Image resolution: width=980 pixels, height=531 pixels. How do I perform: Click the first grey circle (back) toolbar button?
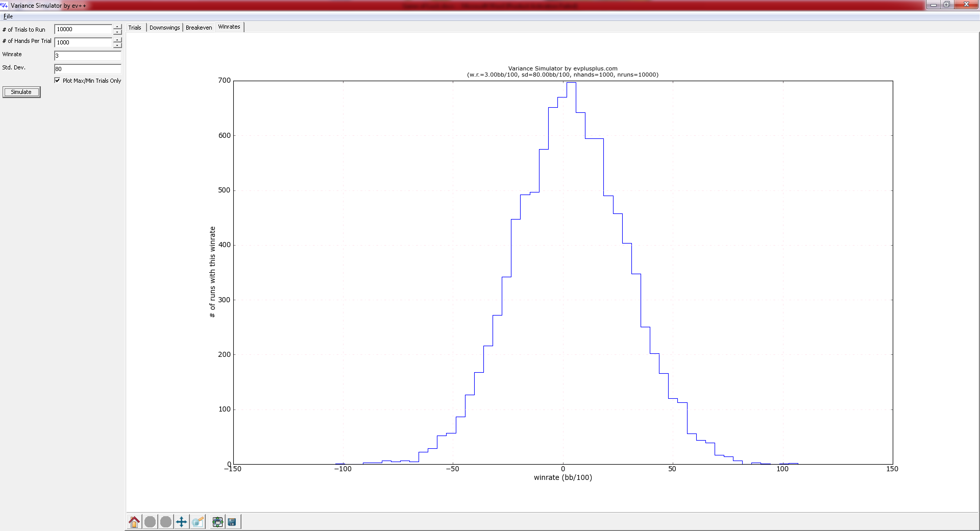150,522
